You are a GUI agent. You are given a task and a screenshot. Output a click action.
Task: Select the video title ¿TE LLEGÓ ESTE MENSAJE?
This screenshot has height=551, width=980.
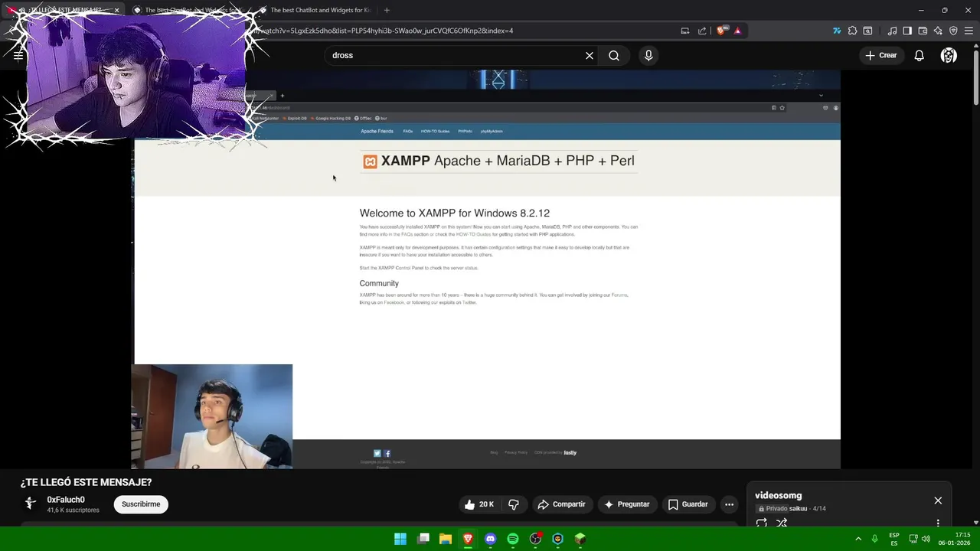pyautogui.click(x=86, y=482)
